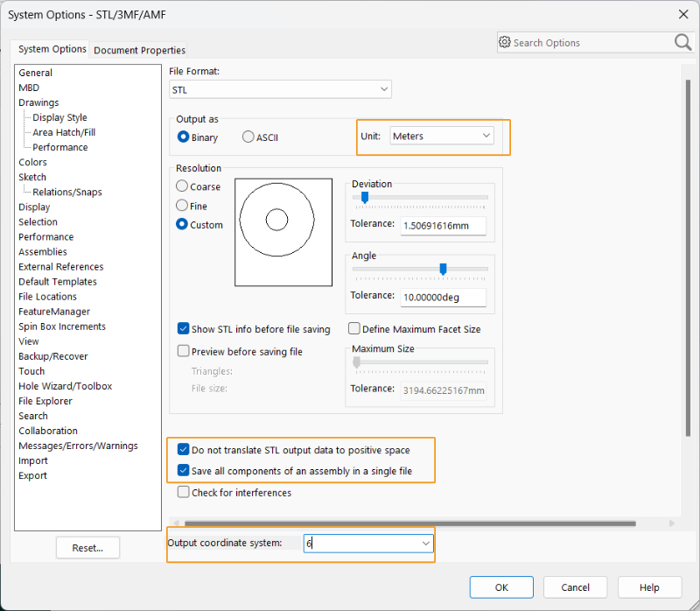The image size is (700, 611).
Task: Close the System Options dialog
Action: [682, 13]
